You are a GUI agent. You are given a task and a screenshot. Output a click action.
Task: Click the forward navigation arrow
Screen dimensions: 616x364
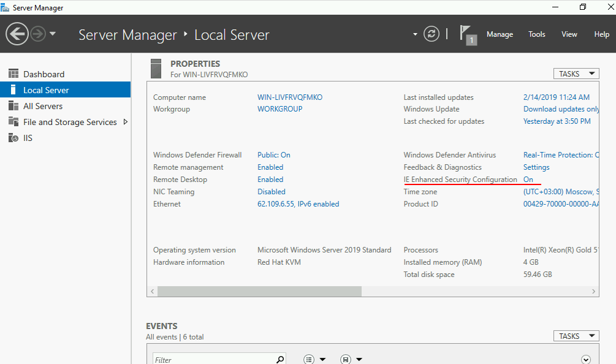pyautogui.click(x=38, y=34)
